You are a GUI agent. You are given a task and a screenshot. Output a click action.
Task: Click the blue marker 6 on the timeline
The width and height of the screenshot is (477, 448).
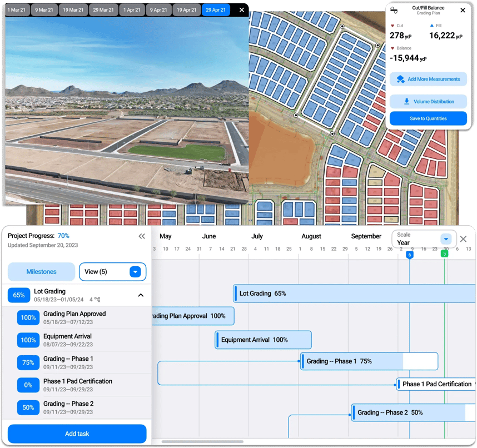click(410, 254)
